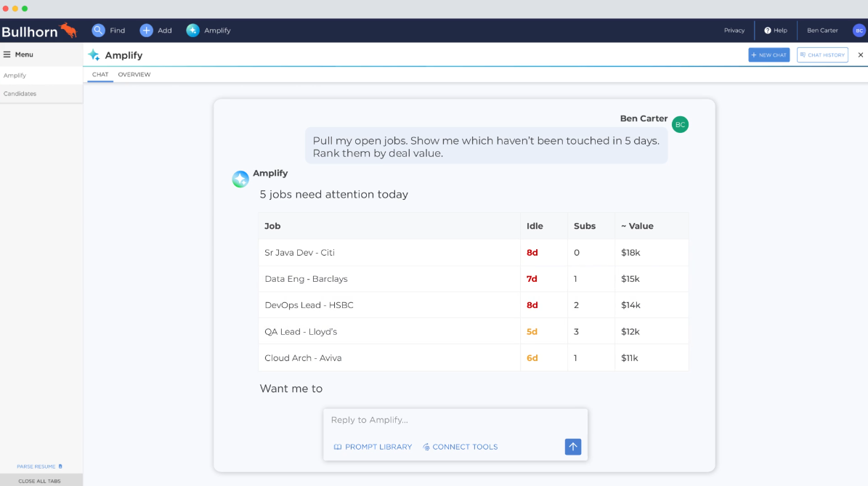Open the Prompt Library

[373, 447]
